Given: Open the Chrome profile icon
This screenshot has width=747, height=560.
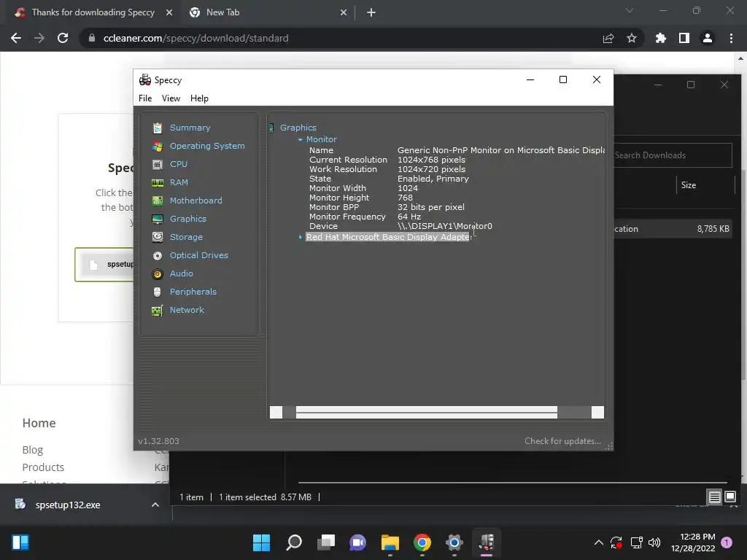Looking at the screenshot, I should [708, 38].
